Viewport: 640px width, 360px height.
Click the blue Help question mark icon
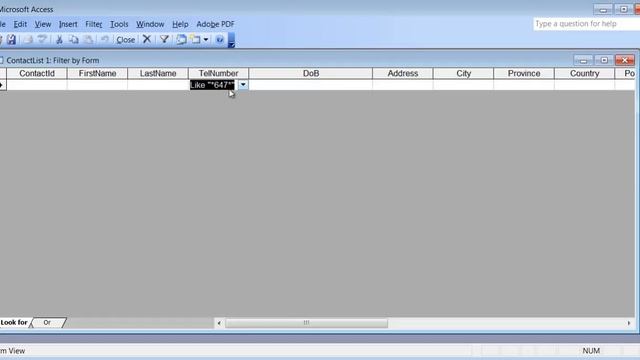coord(220,40)
